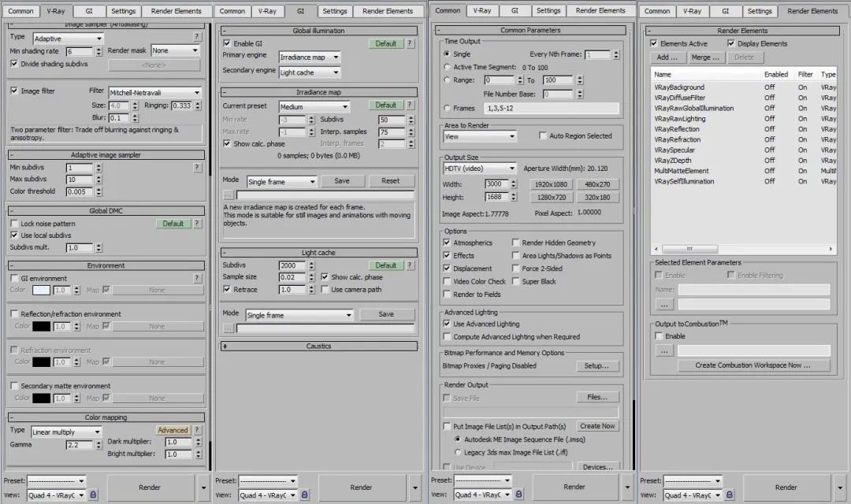Disable the Enable GI checkbox

coord(228,43)
